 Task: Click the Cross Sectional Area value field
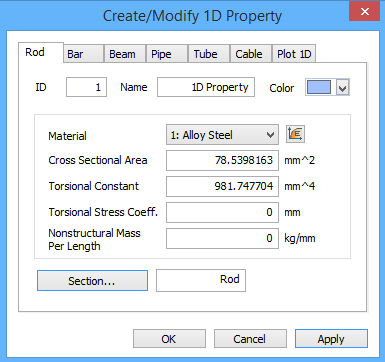tap(222, 160)
